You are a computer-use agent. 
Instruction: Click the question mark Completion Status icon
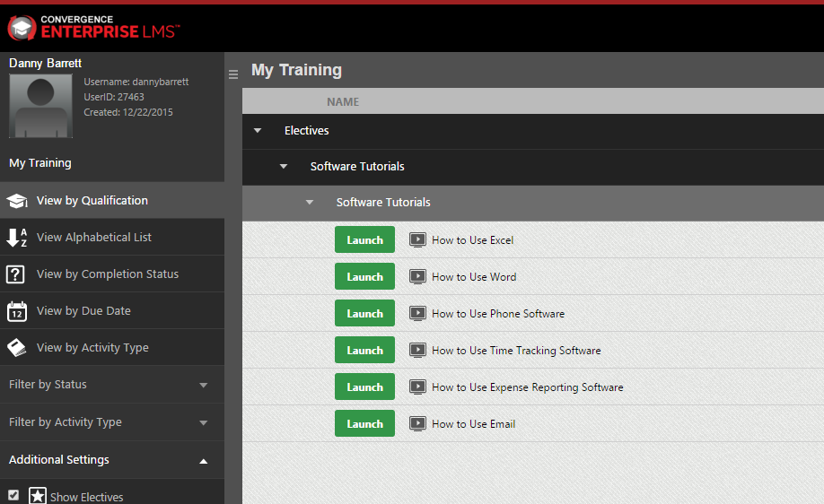point(15,274)
